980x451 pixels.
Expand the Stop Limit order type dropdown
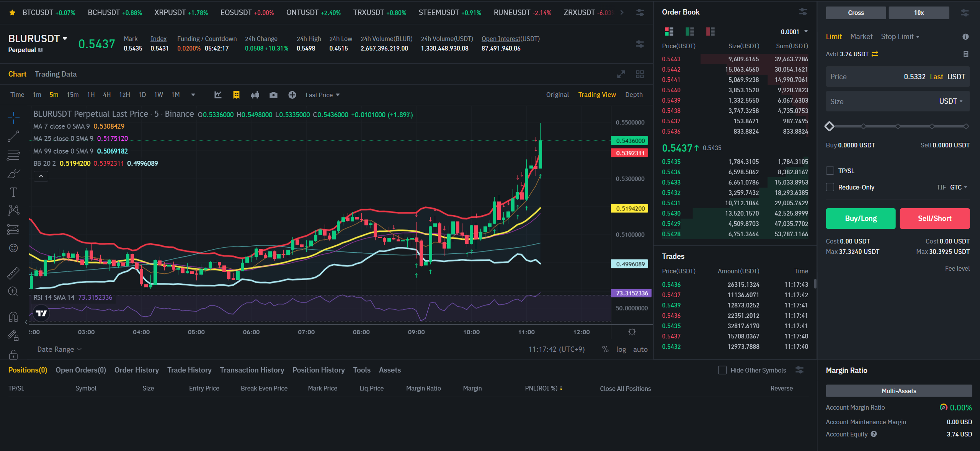click(900, 36)
